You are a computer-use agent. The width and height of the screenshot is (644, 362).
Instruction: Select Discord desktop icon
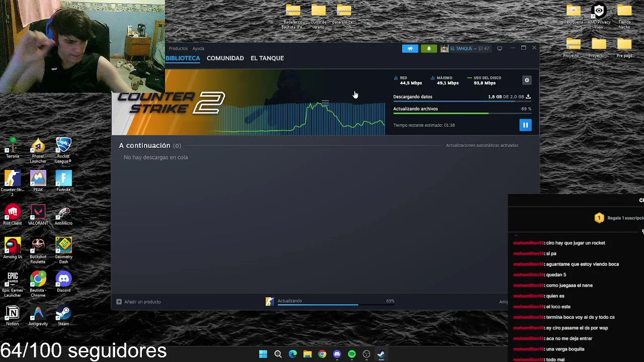pos(63,282)
